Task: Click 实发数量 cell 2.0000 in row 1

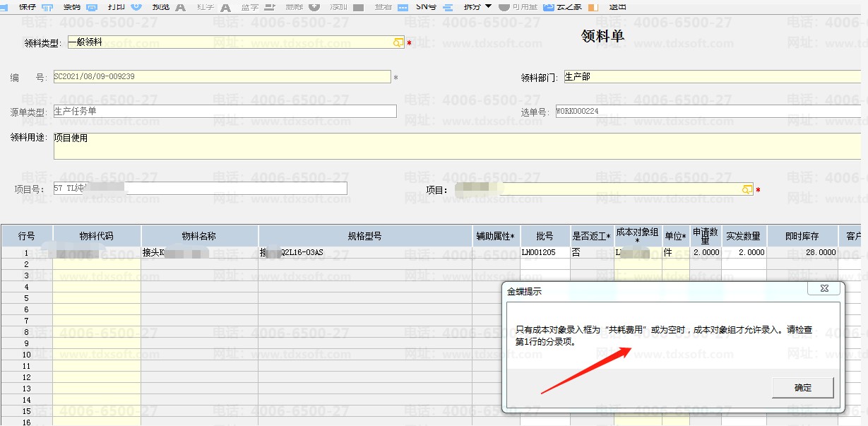Action: 744,252
